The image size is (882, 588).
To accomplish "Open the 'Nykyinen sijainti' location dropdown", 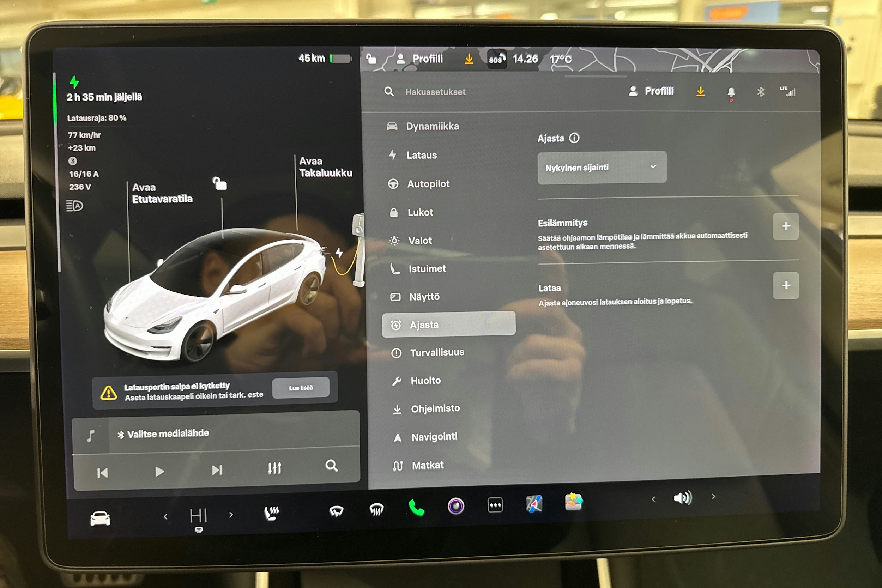I will tap(602, 167).
